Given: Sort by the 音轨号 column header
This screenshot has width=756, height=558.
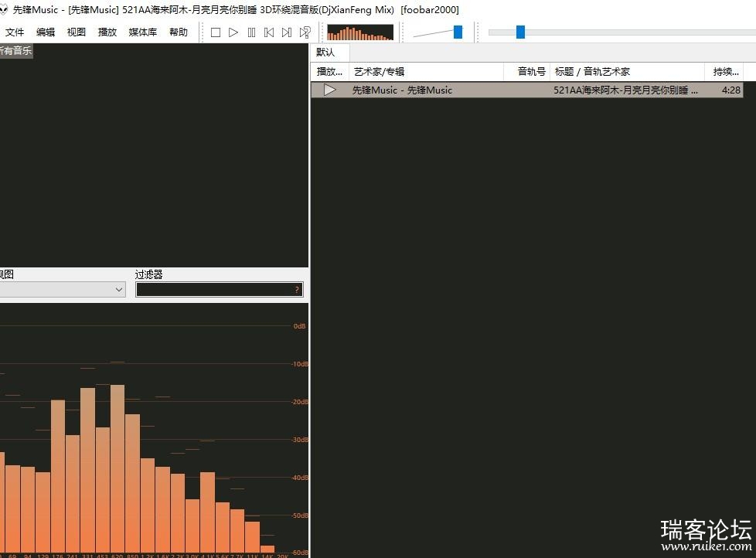Looking at the screenshot, I should point(527,72).
